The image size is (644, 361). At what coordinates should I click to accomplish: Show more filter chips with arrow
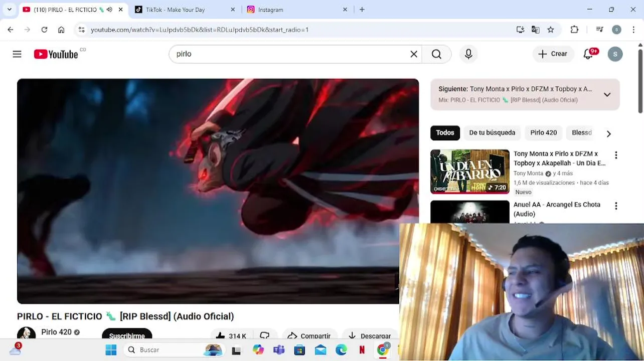point(608,134)
